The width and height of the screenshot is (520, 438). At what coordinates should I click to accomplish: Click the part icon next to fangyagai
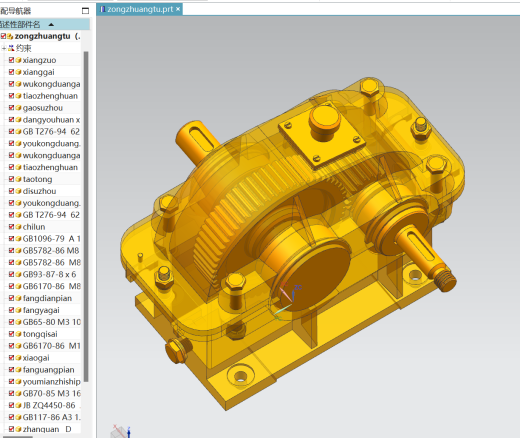tap(18, 310)
